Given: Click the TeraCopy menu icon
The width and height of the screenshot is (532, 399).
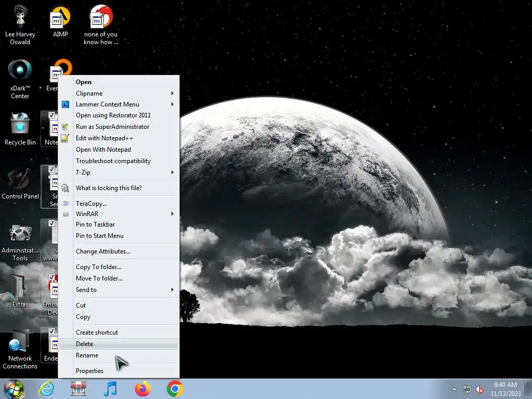Looking at the screenshot, I should click(x=65, y=204).
